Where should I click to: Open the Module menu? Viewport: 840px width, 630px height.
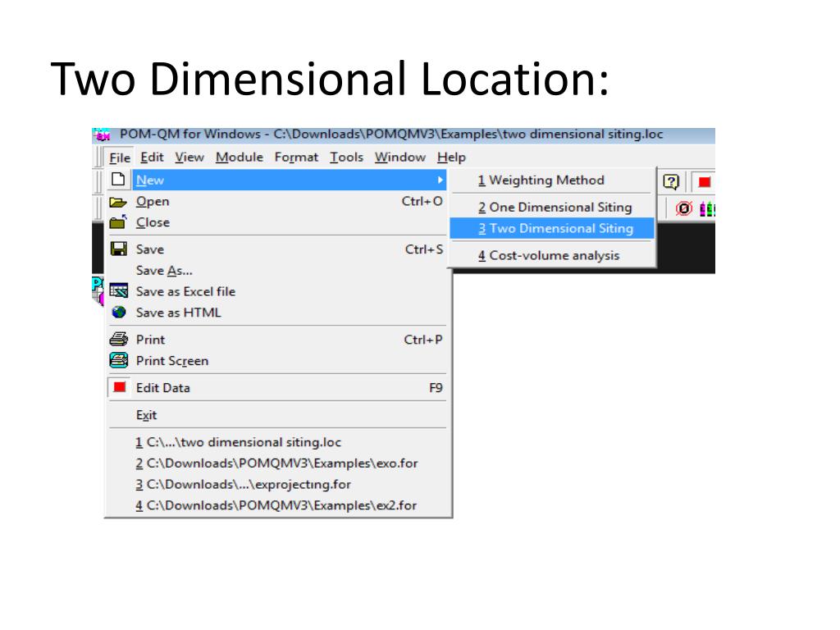[x=240, y=157]
